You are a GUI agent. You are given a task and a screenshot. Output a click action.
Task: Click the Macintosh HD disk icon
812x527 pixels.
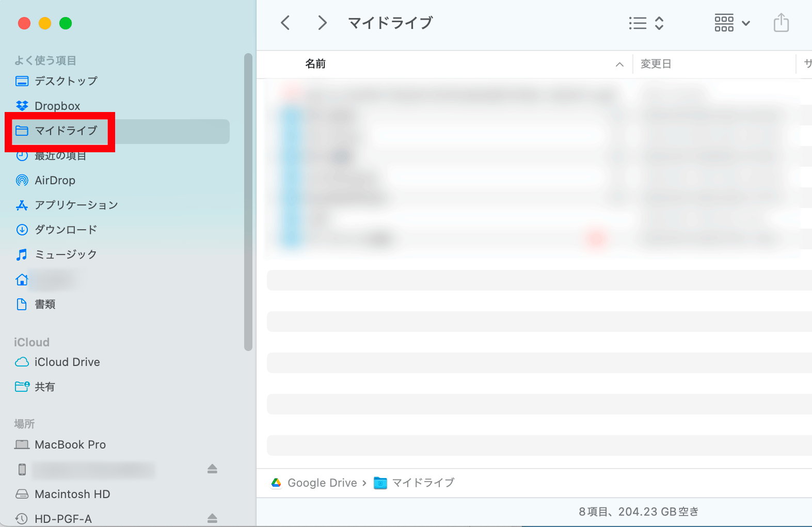[22, 494]
